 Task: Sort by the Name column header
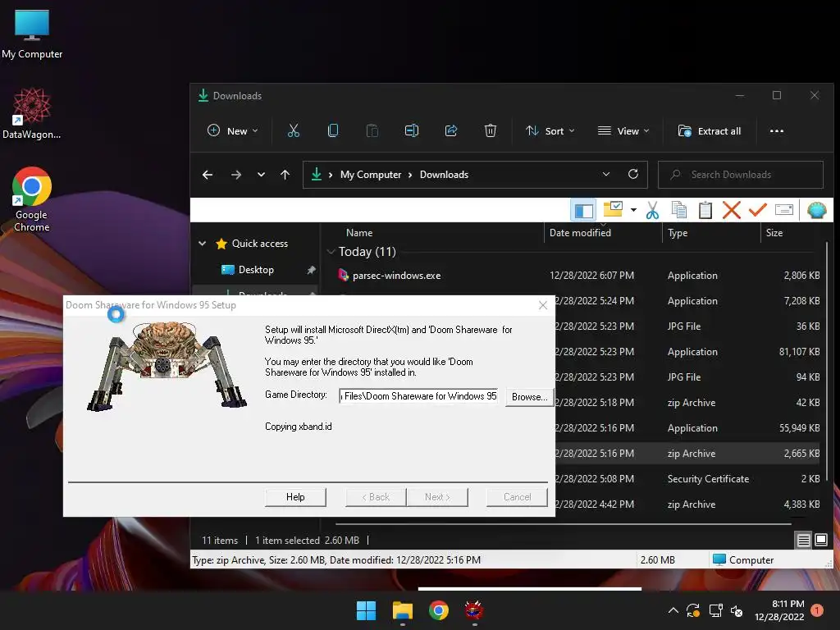click(359, 233)
